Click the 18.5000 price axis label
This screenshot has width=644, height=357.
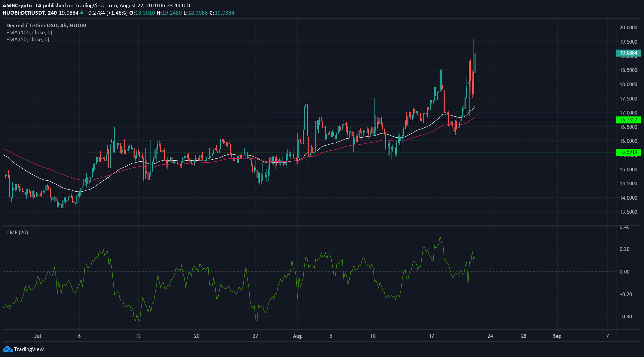point(628,70)
